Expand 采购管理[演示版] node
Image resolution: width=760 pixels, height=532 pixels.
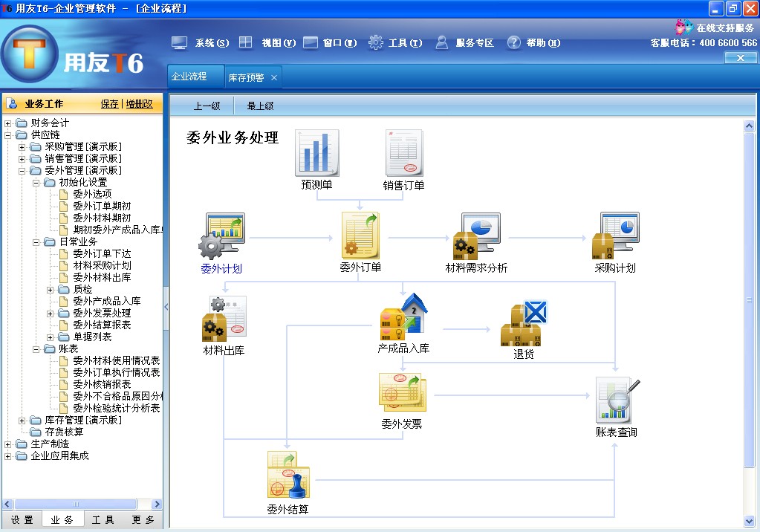[22, 147]
